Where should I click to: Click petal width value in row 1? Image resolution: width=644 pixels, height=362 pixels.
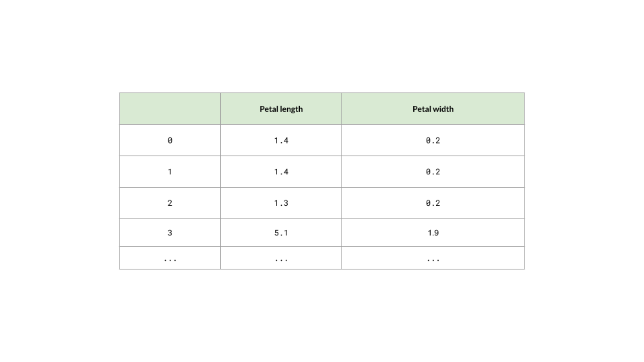433,172
